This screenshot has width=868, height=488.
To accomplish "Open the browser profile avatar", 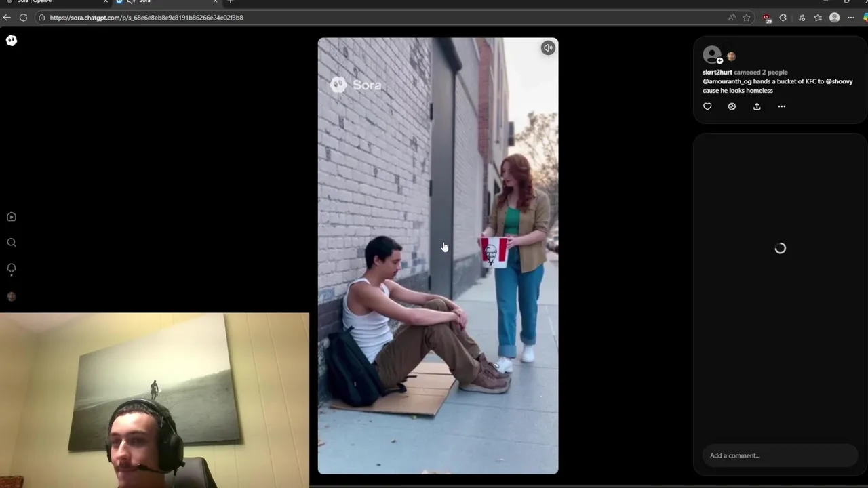I will [x=835, y=18].
